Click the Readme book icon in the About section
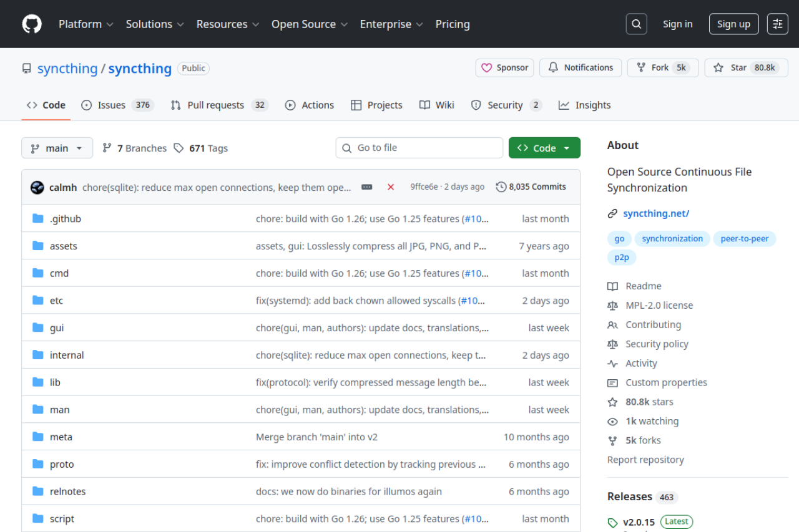 click(613, 286)
